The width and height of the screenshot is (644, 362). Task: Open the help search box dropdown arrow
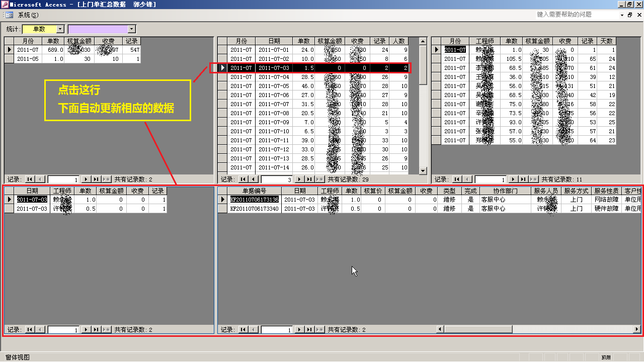[622, 15]
